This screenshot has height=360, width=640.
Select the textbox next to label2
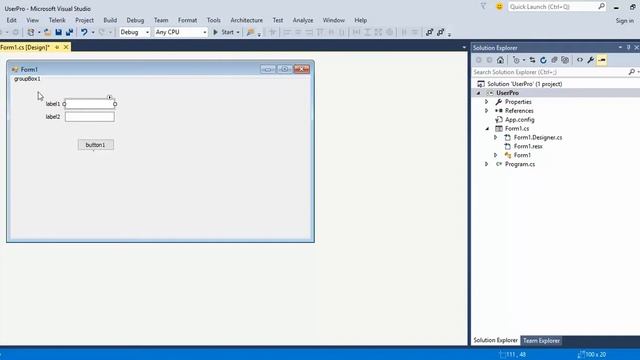click(x=90, y=117)
